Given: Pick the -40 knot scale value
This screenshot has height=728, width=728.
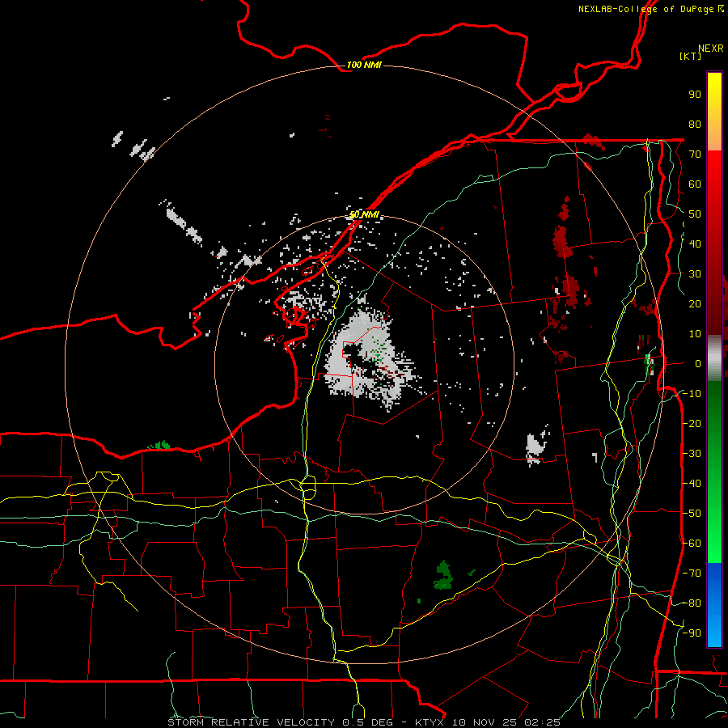Looking at the screenshot, I should click(x=692, y=484).
